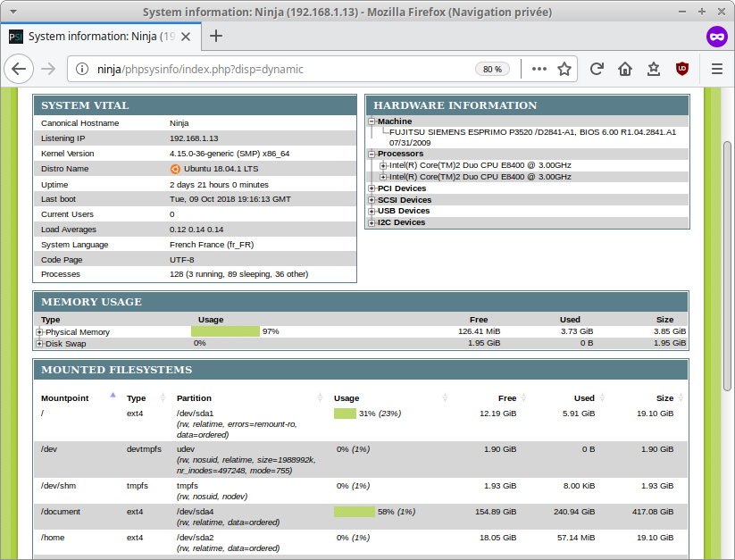735x560 pixels.
Task: Reset the 80 % zoom indicator
Action: (x=492, y=69)
